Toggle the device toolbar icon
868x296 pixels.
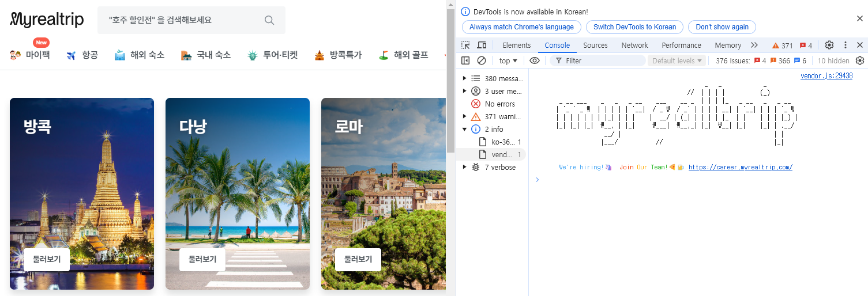[x=482, y=45]
